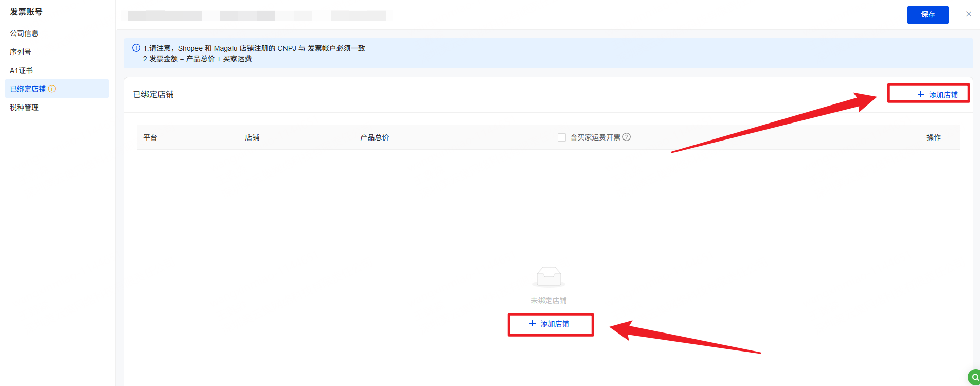Viewport: 980px width, 386px height.
Task: Click the 未绑定店铺 empty state text
Action: point(548,301)
